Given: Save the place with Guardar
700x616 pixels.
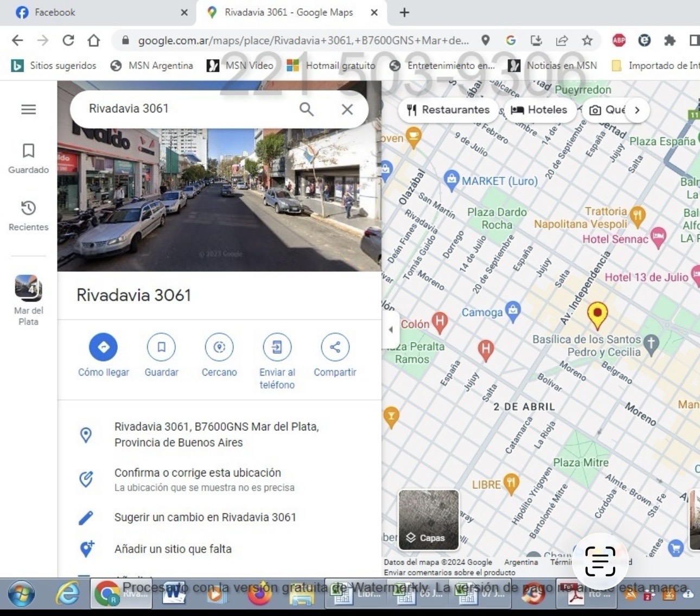Looking at the screenshot, I should (161, 355).
